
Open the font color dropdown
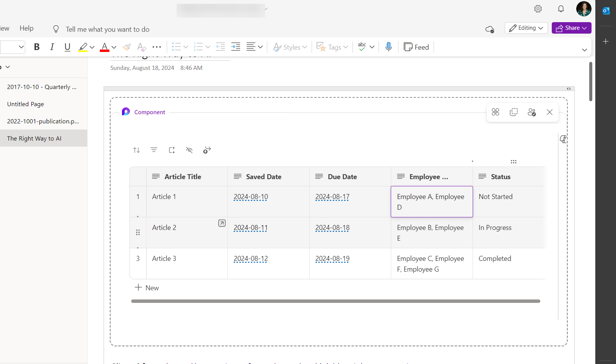click(x=113, y=47)
